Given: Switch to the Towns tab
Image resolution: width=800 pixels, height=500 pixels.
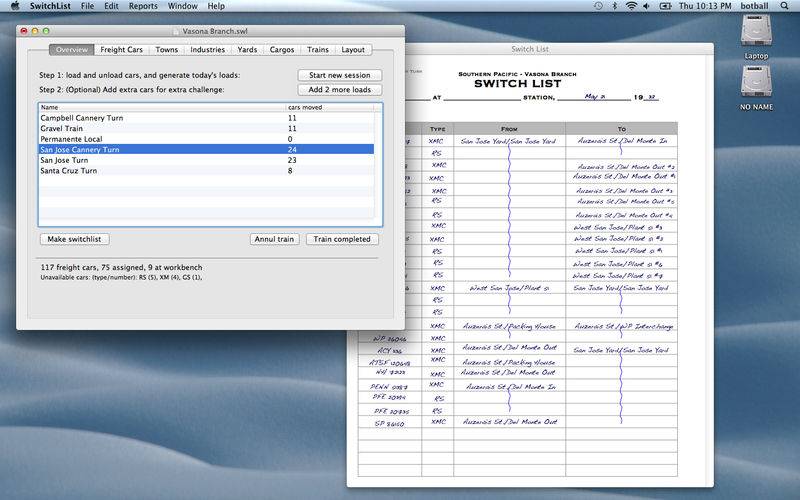Looking at the screenshot, I should tap(167, 49).
